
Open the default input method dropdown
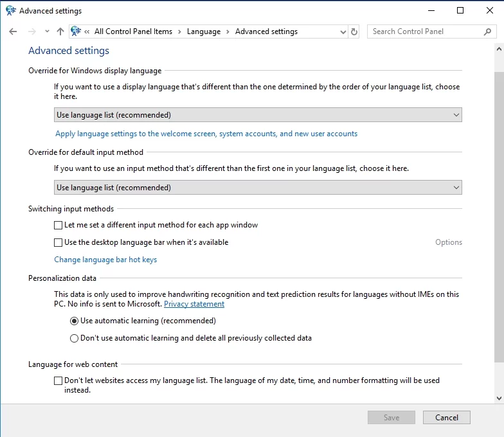(x=258, y=188)
